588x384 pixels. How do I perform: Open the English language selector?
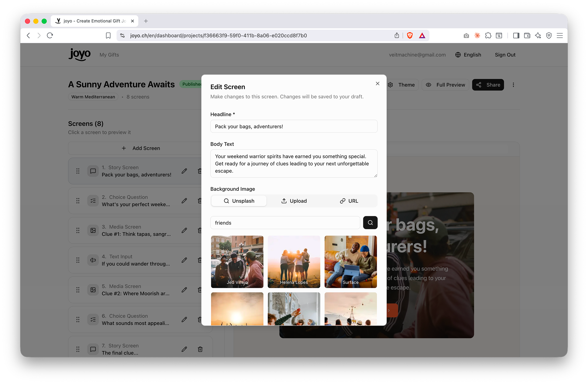pos(468,55)
